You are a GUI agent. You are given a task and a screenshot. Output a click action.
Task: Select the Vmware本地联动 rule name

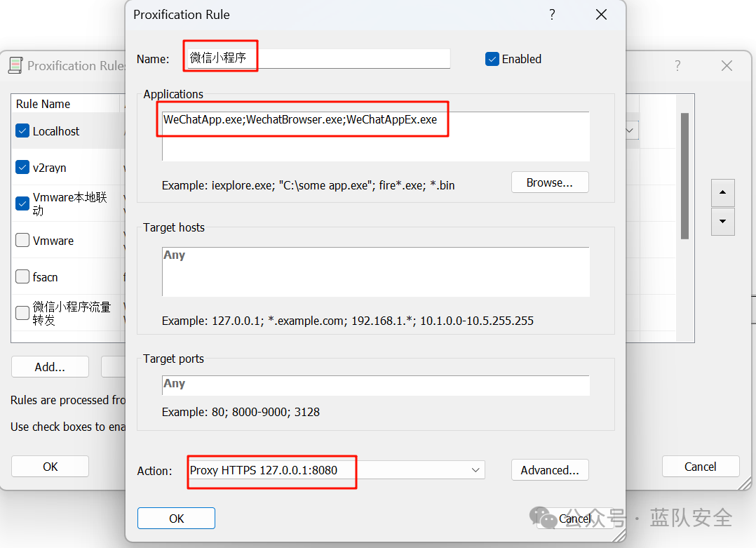pos(70,203)
